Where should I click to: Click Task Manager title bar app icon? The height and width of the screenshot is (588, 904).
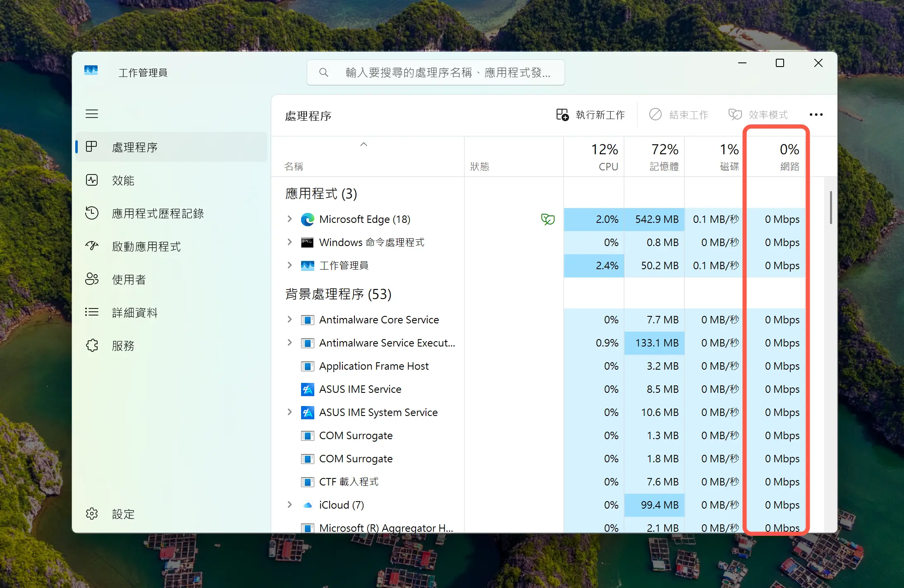[x=91, y=70]
